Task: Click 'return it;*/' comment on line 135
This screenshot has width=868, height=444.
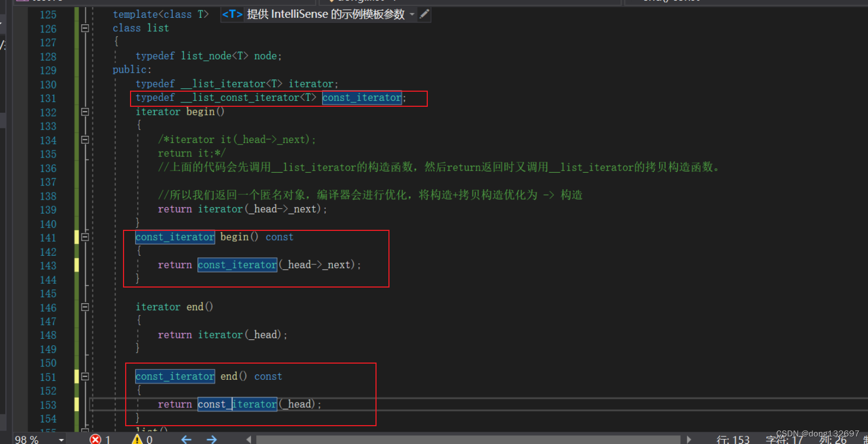Action: 192,153
